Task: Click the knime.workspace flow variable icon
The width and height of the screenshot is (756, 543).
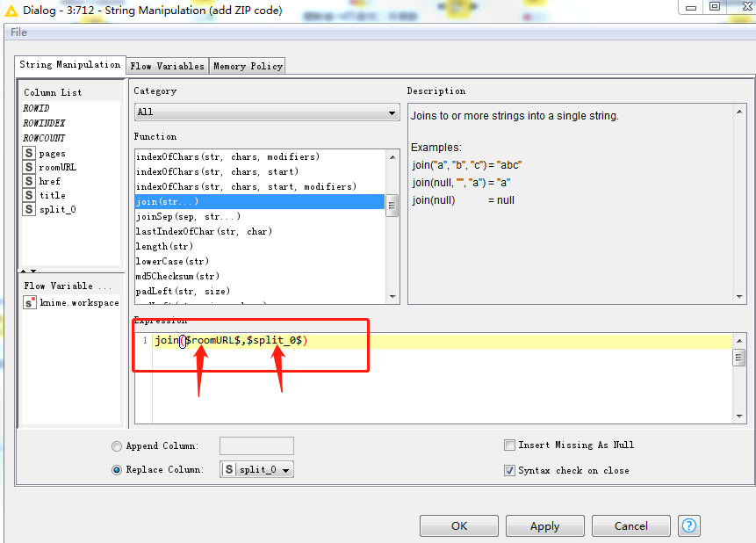Action: 28,302
